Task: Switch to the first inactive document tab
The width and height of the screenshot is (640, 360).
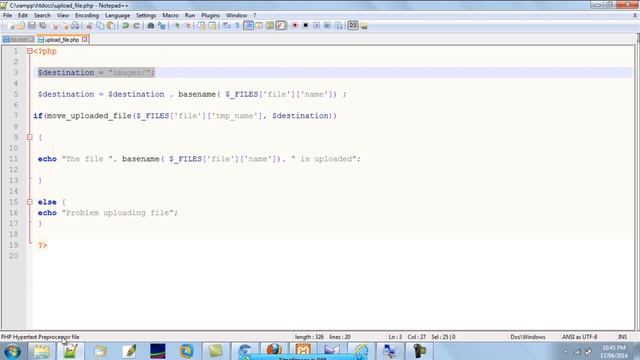Action: (x=18, y=40)
